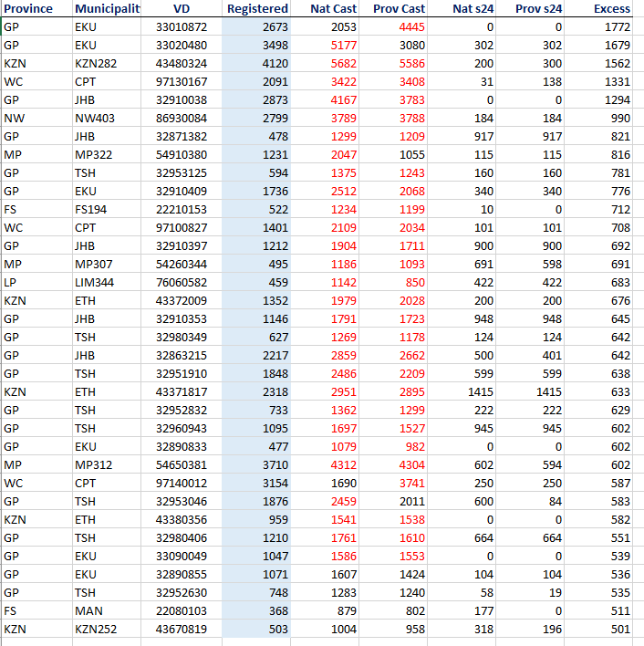Select VD cell 32890855
The width and height of the screenshot is (644, 646).
tap(182, 574)
